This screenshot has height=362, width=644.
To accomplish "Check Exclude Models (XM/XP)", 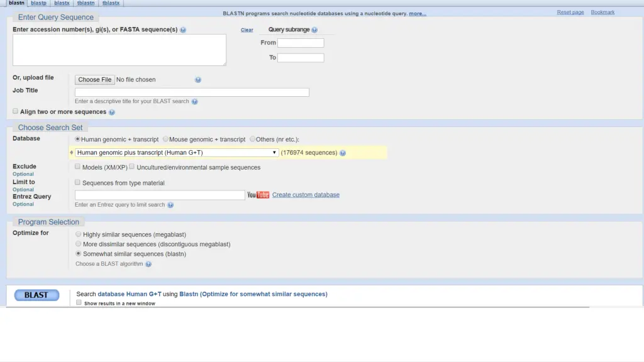I will pyautogui.click(x=77, y=167).
